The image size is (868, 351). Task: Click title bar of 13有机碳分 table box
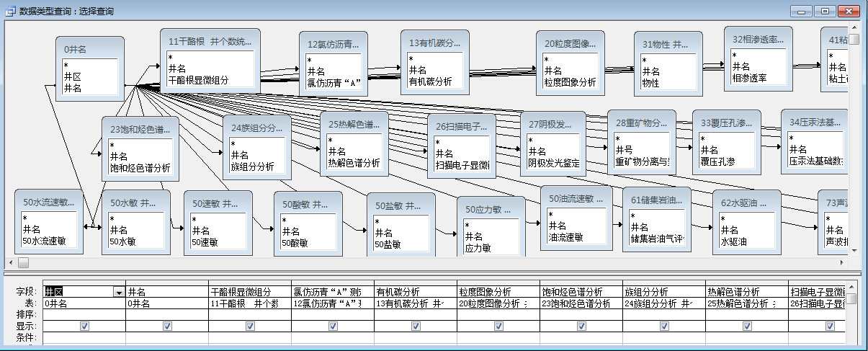434,43
